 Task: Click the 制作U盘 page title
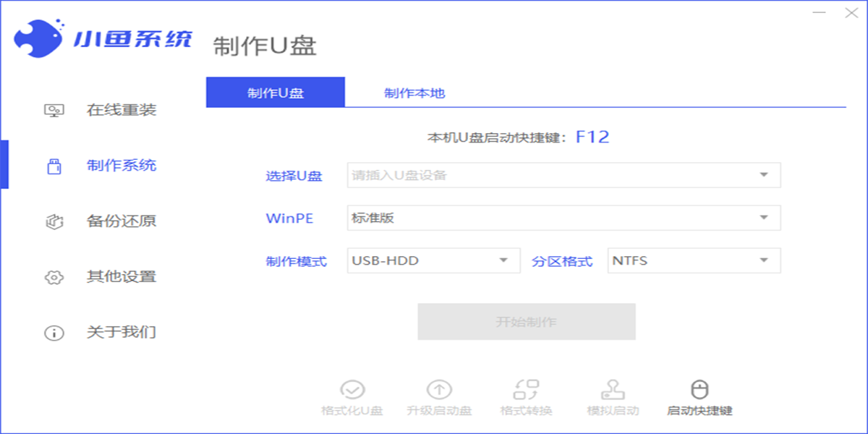point(265,46)
